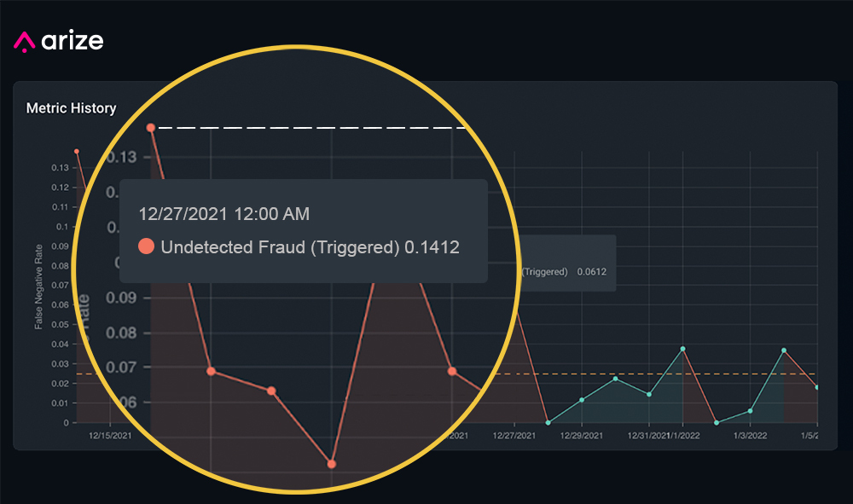853x504 pixels.
Task: Click the small tooltip showing 0.0612
Action: coord(567,271)
